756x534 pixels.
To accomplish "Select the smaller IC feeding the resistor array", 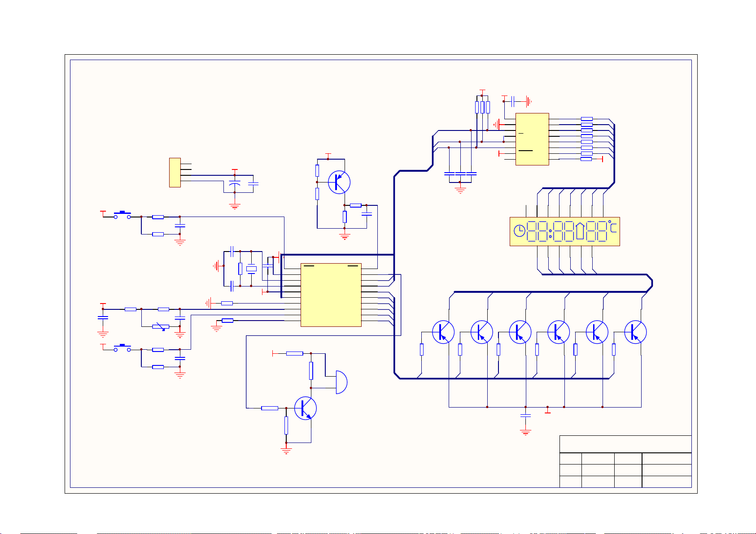I will [532, 139].
